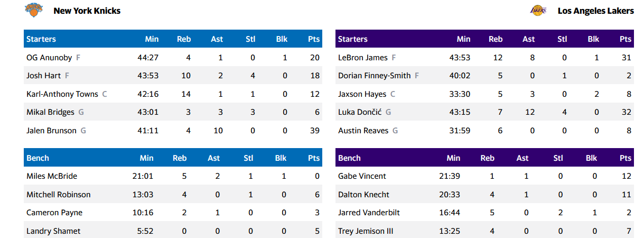The height and width of the screenshot is (238, 644).
Task: Click Dalton Knecht in Lakers bench
Action: 363,195
